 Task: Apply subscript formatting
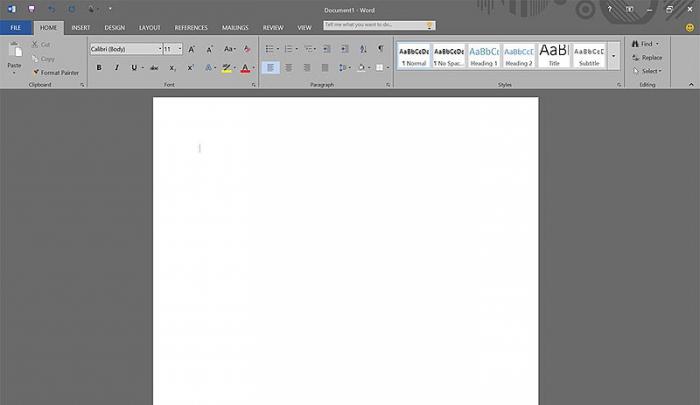172,68
